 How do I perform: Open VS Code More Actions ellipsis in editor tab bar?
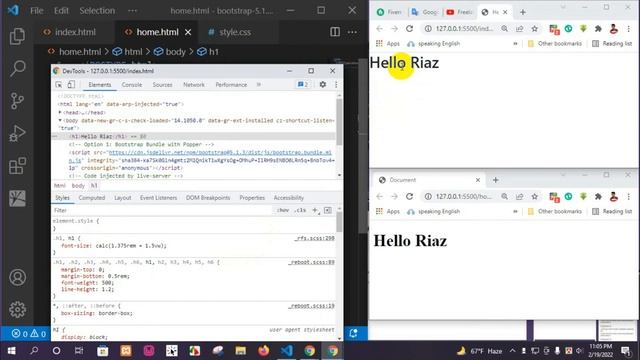click(x=352, y=32)
